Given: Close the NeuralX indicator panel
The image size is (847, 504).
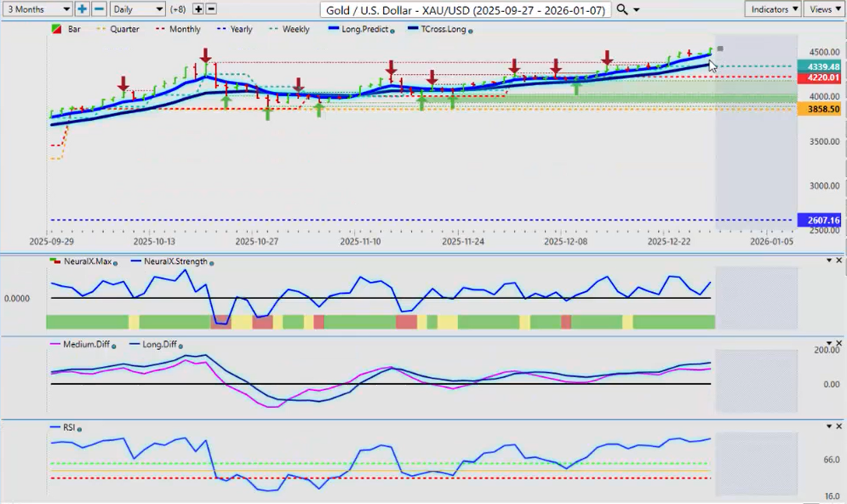Looking at the screenshot, I should (839, 261).
